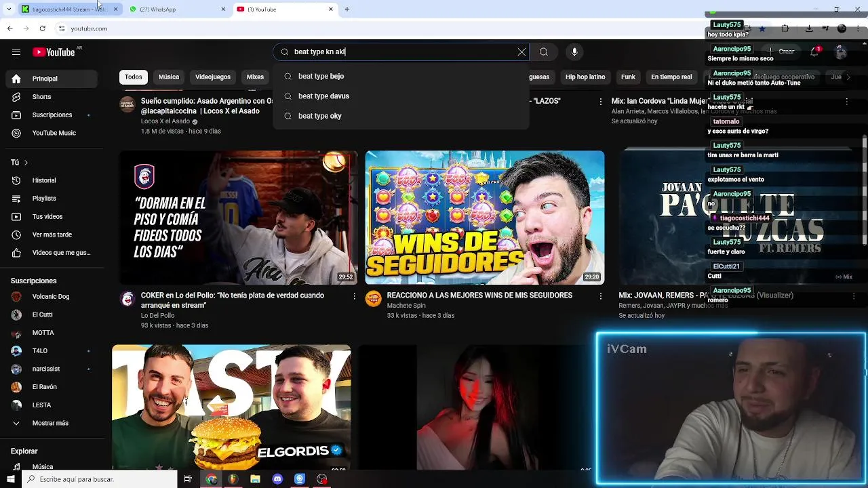Open Suscripciones in the sidebar
868x488 pixels.
pyautogui.click(x=52, y=115)
